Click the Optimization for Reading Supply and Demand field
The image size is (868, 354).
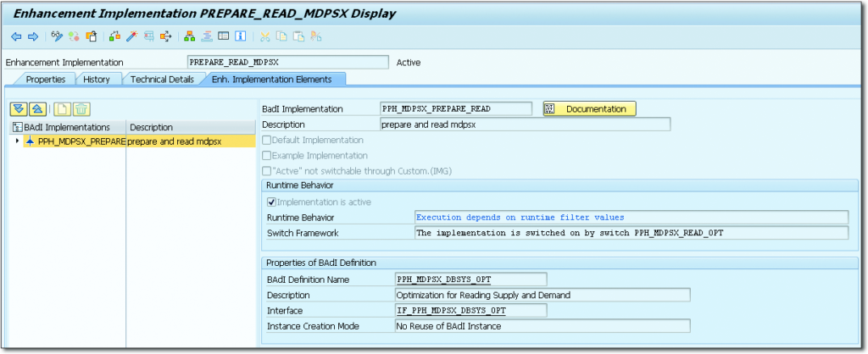pos(542,294)
